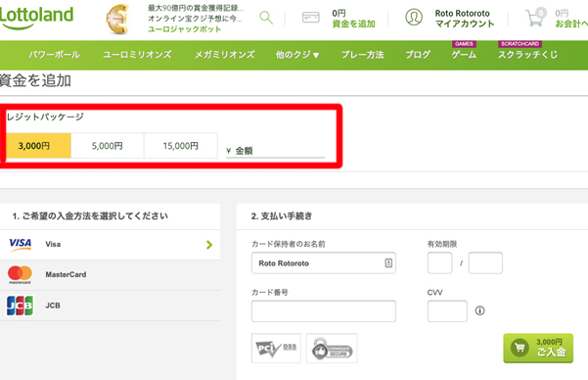Open プレー方法 menu item

pos(362,55)
